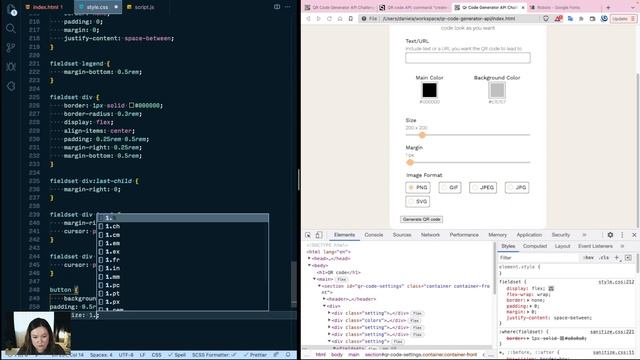Collapse the main element in DOM tree
The image size is (640, 360).
click(315, 279)
